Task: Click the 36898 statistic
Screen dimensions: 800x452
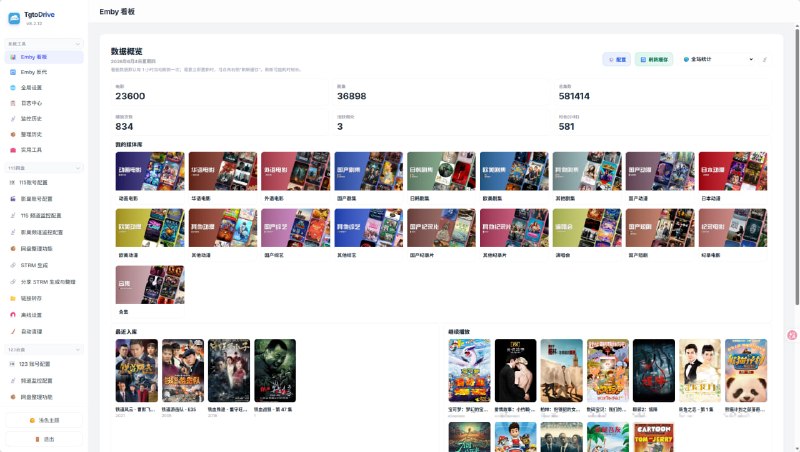Action: [x=352, y=96]
